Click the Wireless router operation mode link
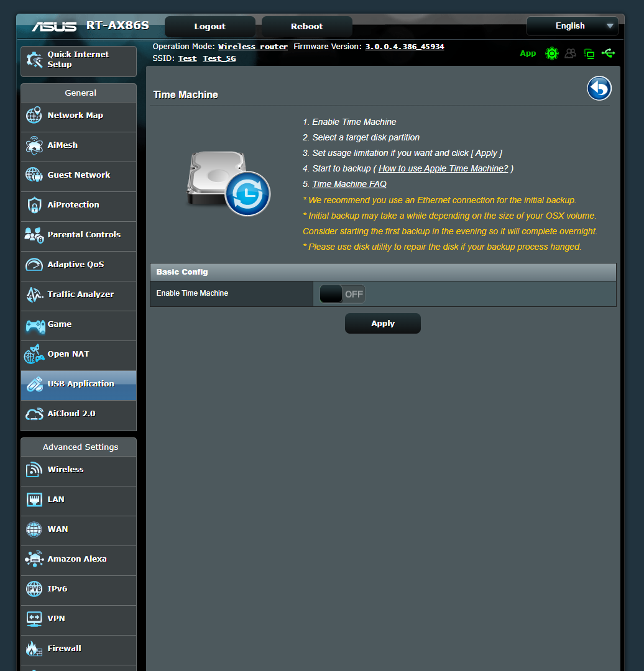 252,47
